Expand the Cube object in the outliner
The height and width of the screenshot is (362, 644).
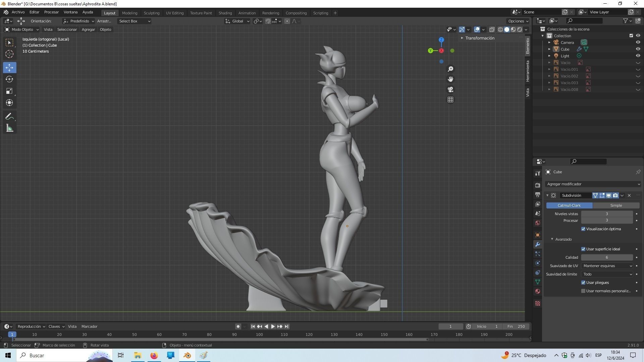coord(549,49)
